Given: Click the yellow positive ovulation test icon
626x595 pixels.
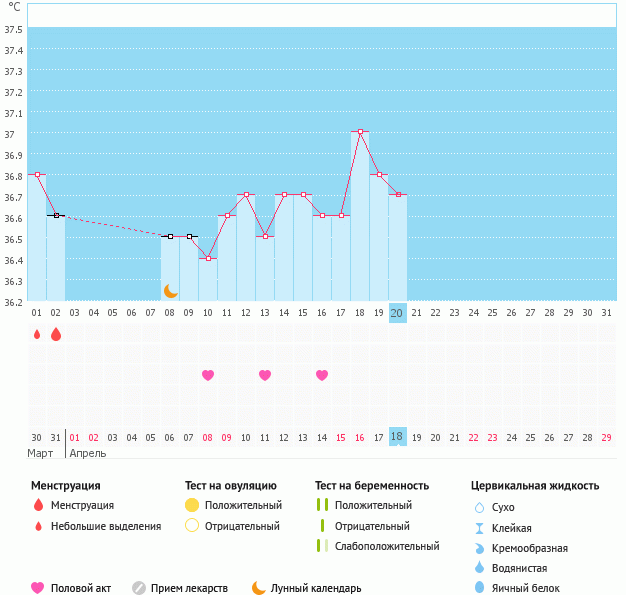Looking at the screenshot, I should pos(192,505).
